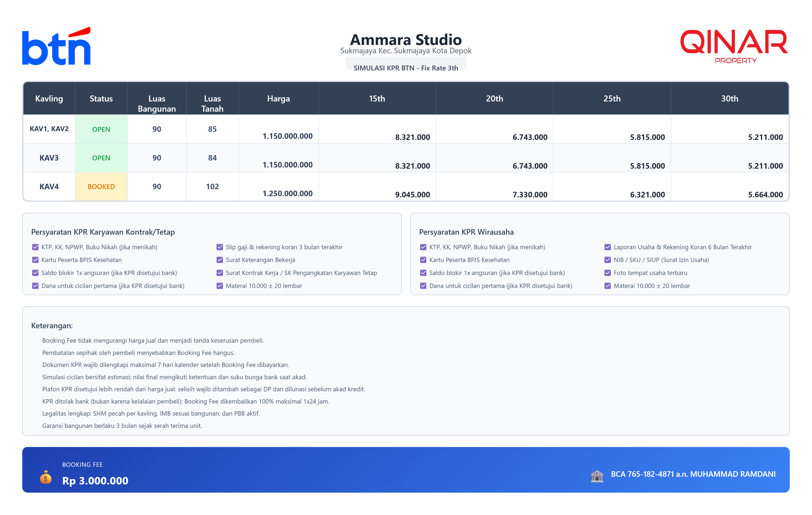Click the BTN bank logo
This screenshot has width=812, height=515.
tap(56, 46)
